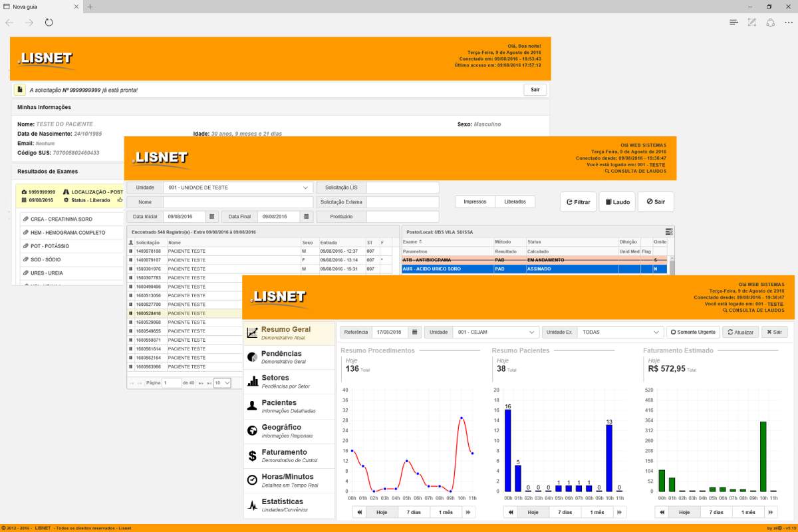Toggle the Somente Urgente option
This screenshot has height=532, width=798.
[692, 332]
